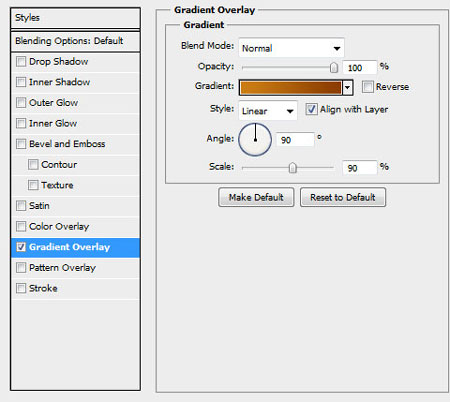Enable the Contour checkbox
The image size is (450, 402).
click(x=33, y=165)
